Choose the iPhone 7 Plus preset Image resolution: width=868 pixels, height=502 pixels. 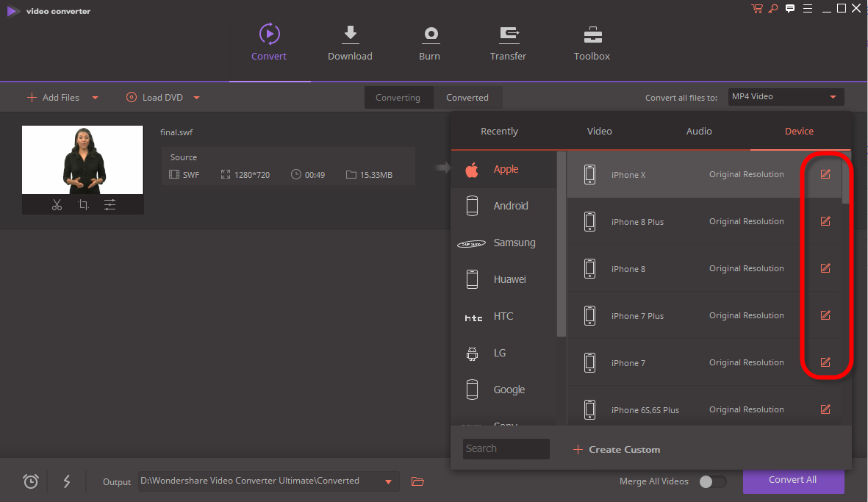(x=704, y=315)
